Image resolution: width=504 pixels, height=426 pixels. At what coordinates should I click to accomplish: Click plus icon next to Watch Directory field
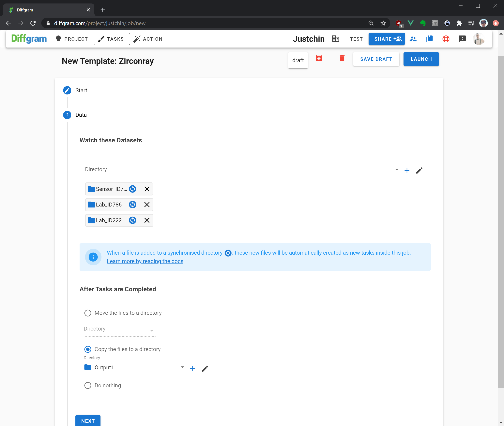tap(407, 170)
